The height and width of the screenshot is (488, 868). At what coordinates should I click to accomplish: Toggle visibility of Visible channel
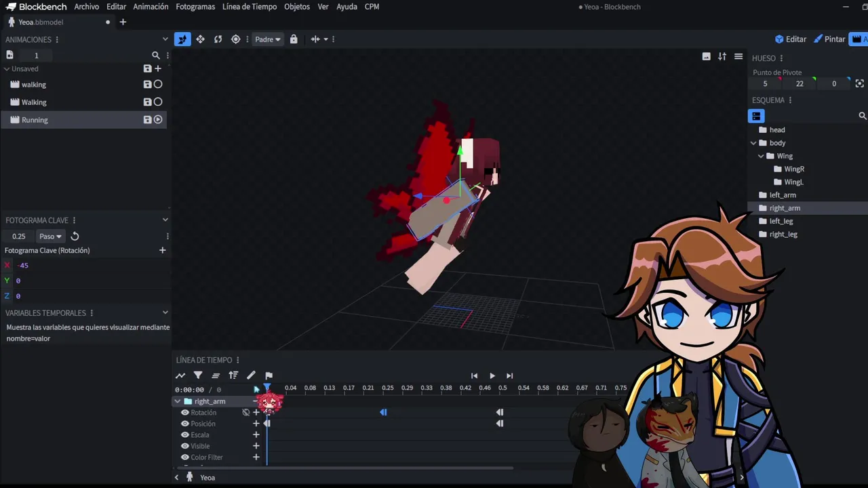[x=184, y=446]
